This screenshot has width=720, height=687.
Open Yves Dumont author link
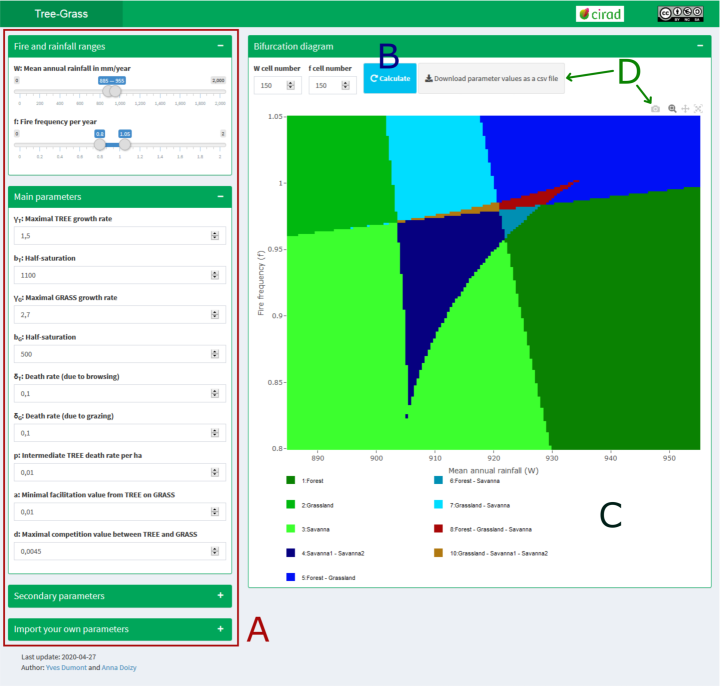[x=66, y=668]
